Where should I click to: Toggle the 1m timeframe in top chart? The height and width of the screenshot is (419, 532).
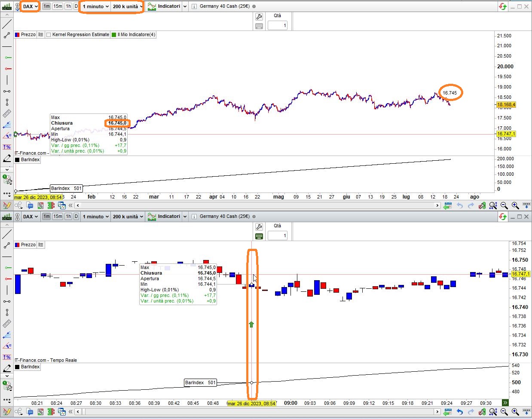click(x=46, y=6)
